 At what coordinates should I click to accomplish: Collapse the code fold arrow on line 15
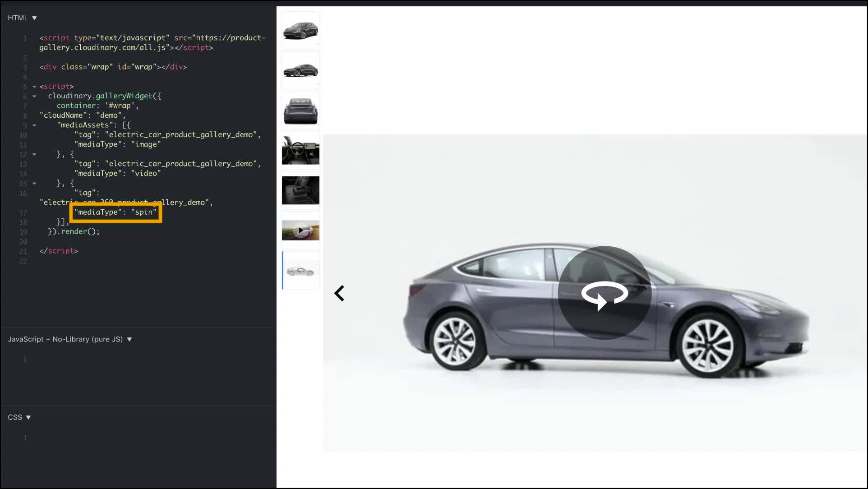pos(34,183)
